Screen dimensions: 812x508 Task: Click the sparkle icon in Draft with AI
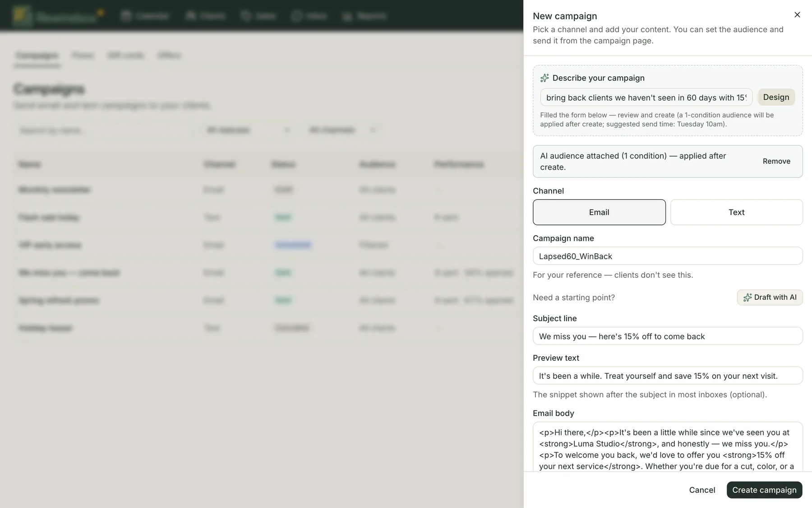click(x=747, y=298)
